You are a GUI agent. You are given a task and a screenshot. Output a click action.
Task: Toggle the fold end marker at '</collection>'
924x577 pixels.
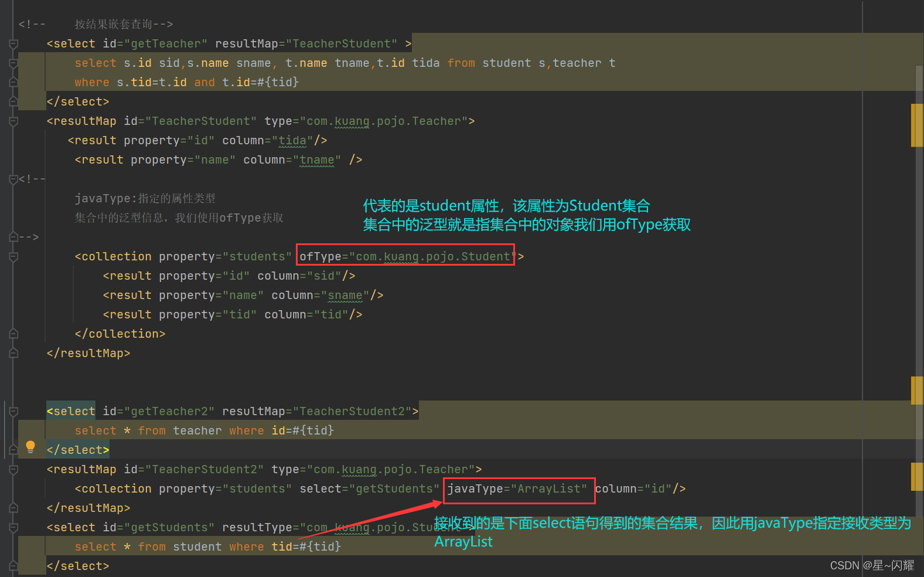pos(13,334)
